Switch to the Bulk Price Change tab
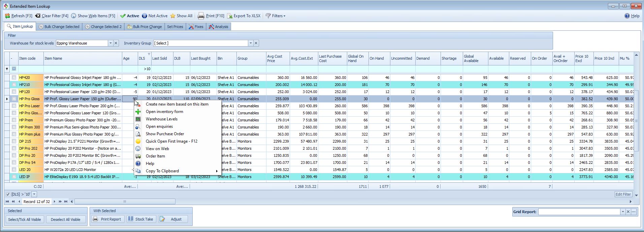The height and width of the screenshot is (232, 644). pyautogui.click(x=144, y=27)
